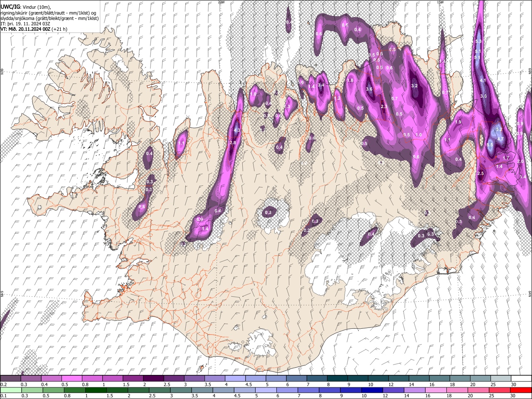
Task: Select top-row legend swatch between 0.2 and 0.3
Action: [10, 378]
